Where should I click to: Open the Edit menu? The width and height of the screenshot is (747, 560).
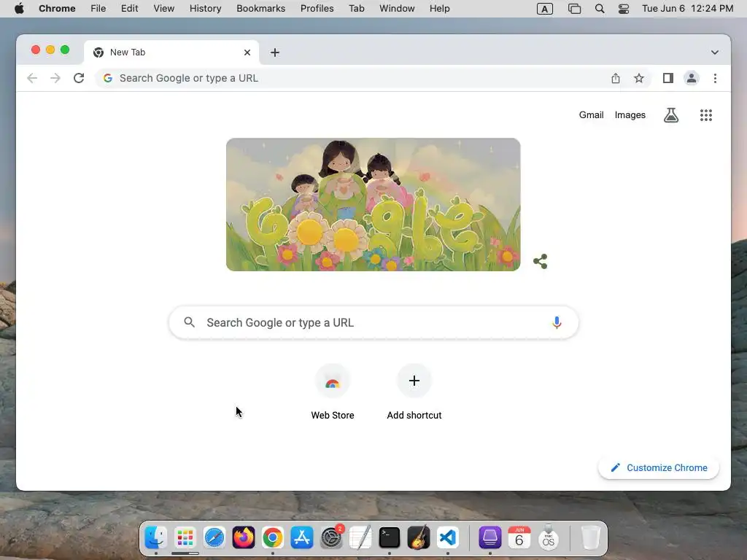[x=130, y=9]
